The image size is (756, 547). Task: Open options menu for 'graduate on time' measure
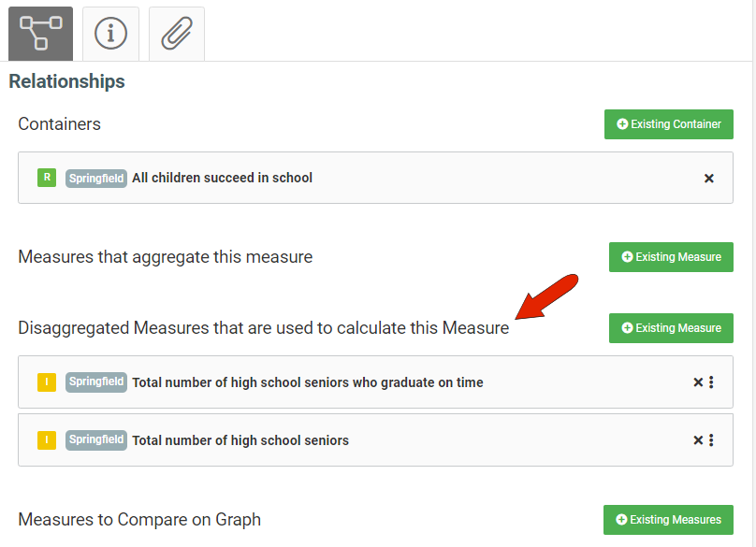(712, 382)
